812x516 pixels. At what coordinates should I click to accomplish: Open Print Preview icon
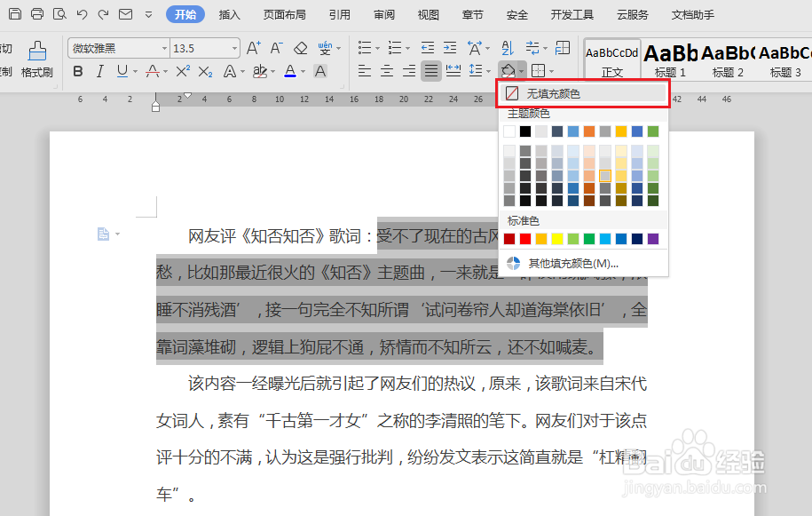[59, 14]
